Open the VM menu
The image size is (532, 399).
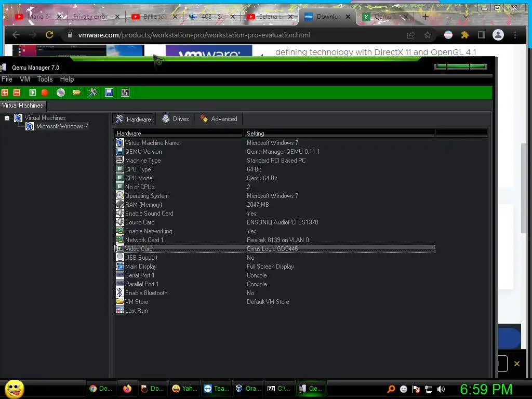point(25,79)
